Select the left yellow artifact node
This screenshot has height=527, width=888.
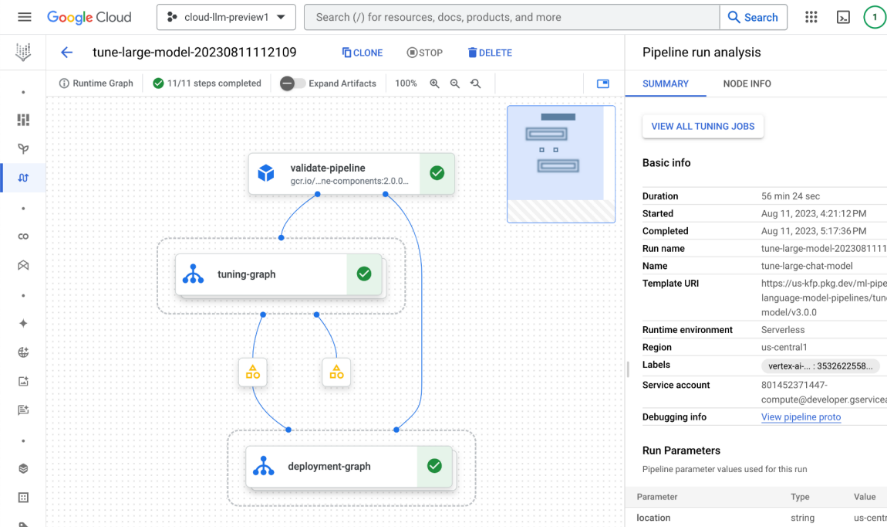(253, 372)
